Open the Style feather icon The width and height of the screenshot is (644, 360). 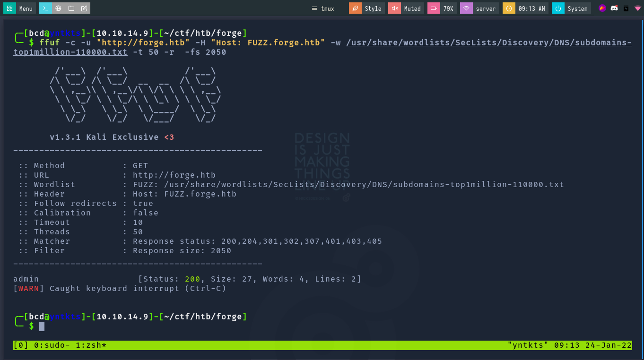pyautogui.click(x=355, y=9)
